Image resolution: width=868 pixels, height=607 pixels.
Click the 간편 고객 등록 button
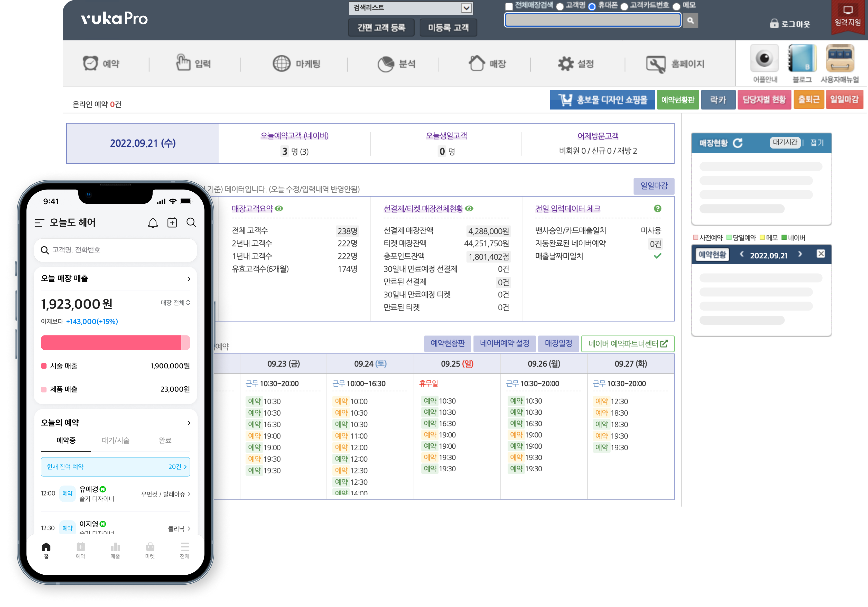381,27
